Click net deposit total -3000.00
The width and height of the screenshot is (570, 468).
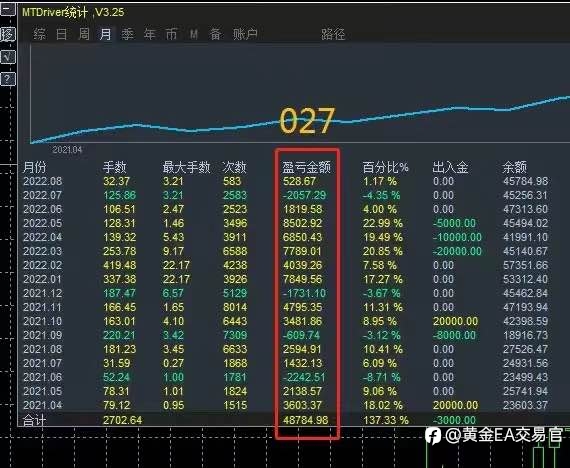[x=454, y=420]
